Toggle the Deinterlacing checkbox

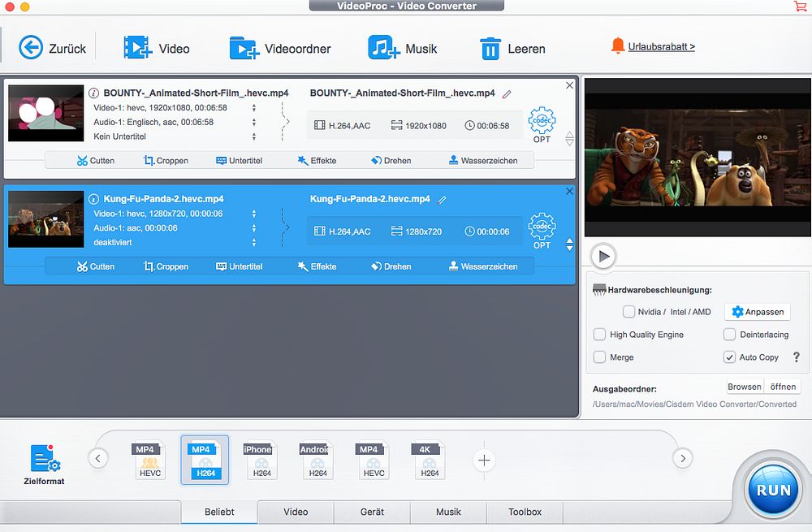[730, 335]
